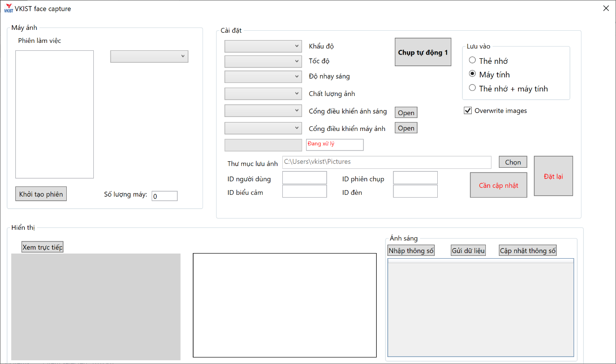Start live view with Xem trực tiếp
The width and height of the screenshot is (616, 364).
(42, 247)
